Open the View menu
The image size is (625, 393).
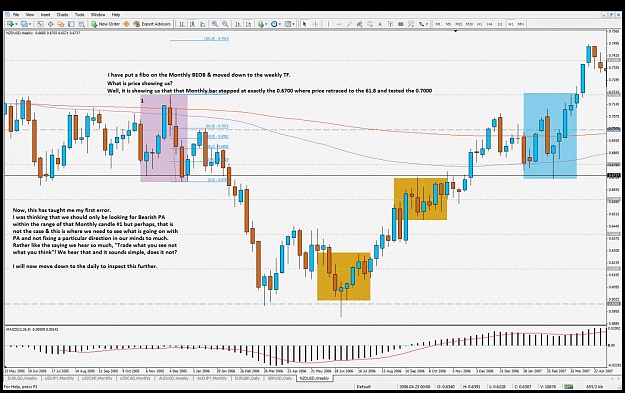point(29,15)
